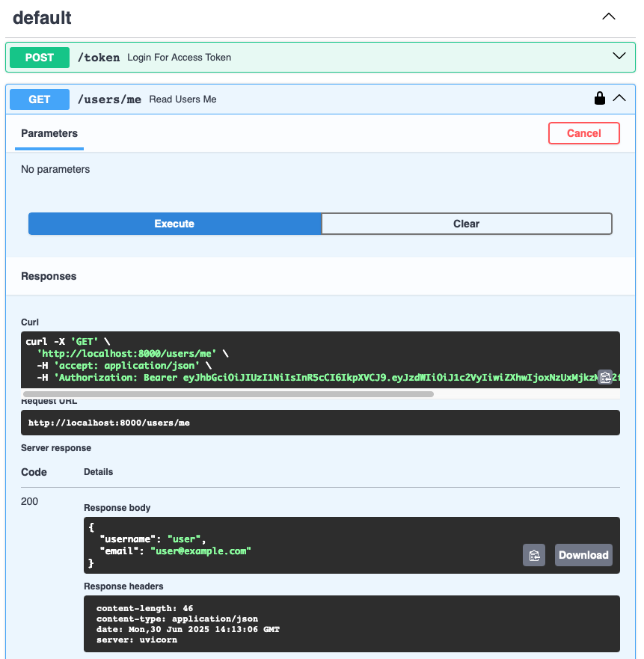Execute the Read Users Me request
This screenshot has width=644, height=659.
click(174, 224)
